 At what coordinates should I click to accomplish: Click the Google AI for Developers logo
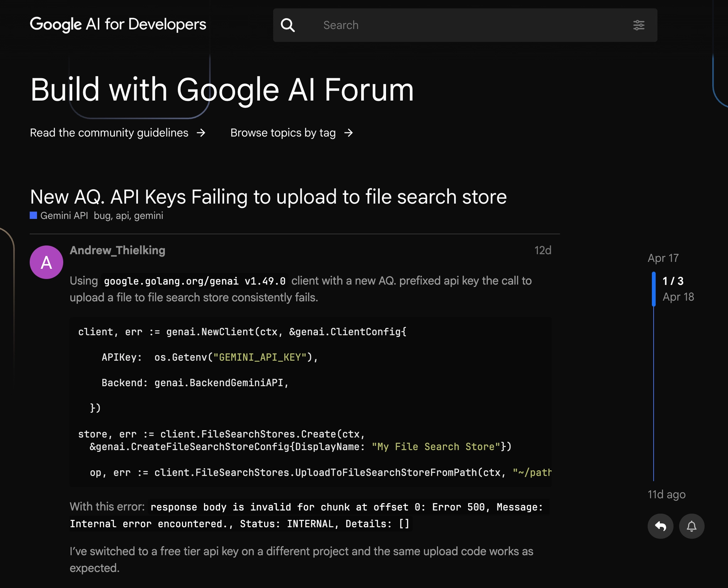[118, 25]
